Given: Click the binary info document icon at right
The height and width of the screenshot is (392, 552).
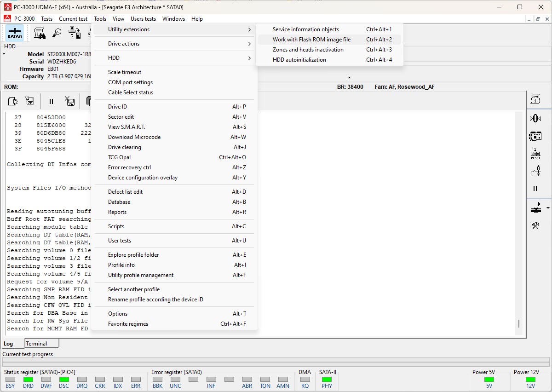Looking at the screenshot, I should (535, 99).
